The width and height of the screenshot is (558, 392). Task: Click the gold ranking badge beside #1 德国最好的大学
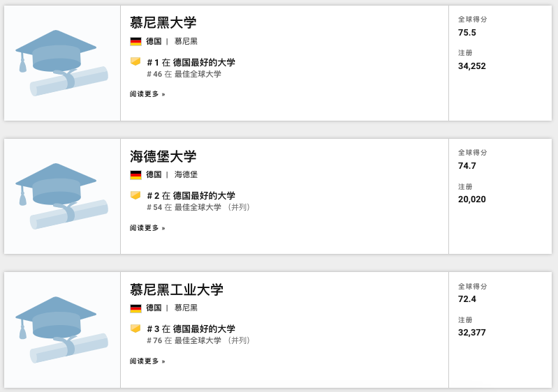click(135, 61)
